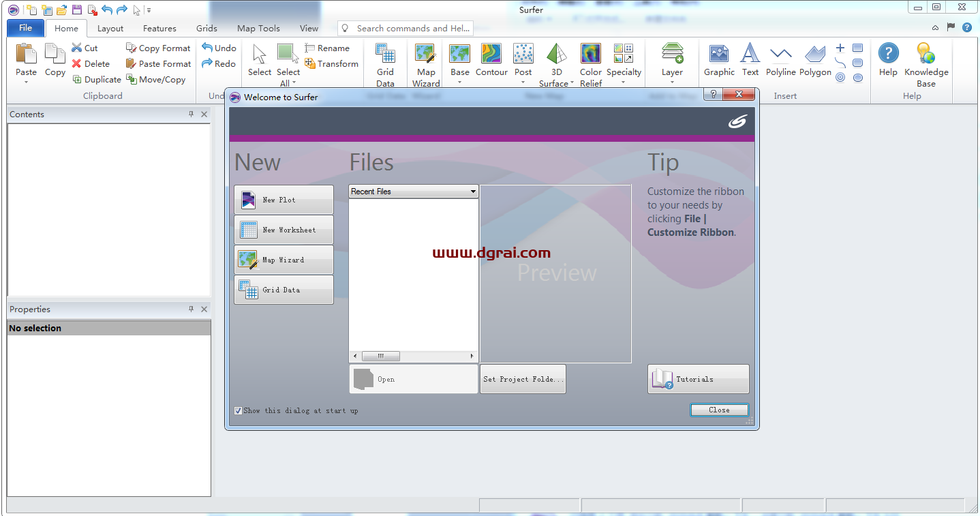Viewport: 980px width, 516px height.
Task: Uncheck Show this dialog at start up
Action: coord(238,410)
